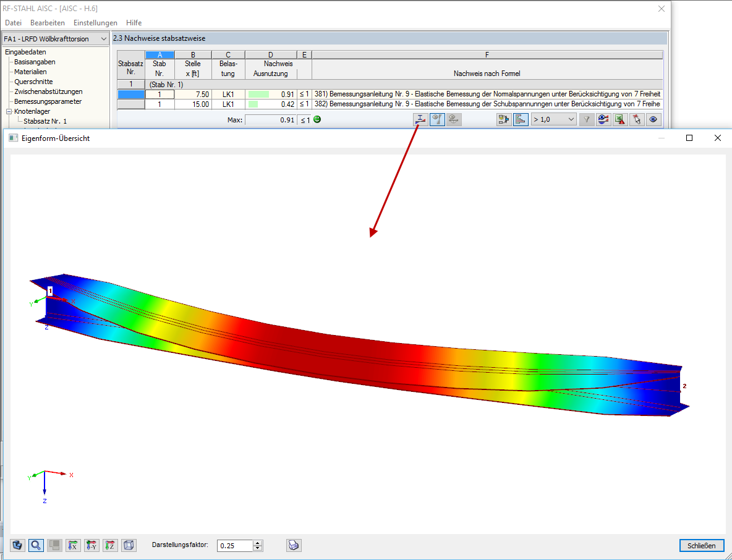Select Zwischenabstützungen tree item

coord(48,91)
